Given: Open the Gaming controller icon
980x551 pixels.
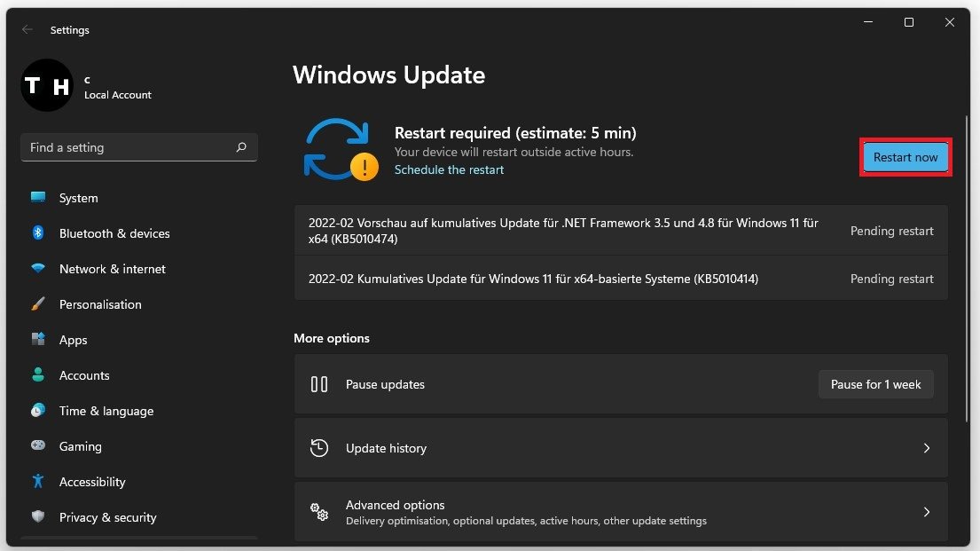Looking at the screenshot, I should [x=38, y=446].
